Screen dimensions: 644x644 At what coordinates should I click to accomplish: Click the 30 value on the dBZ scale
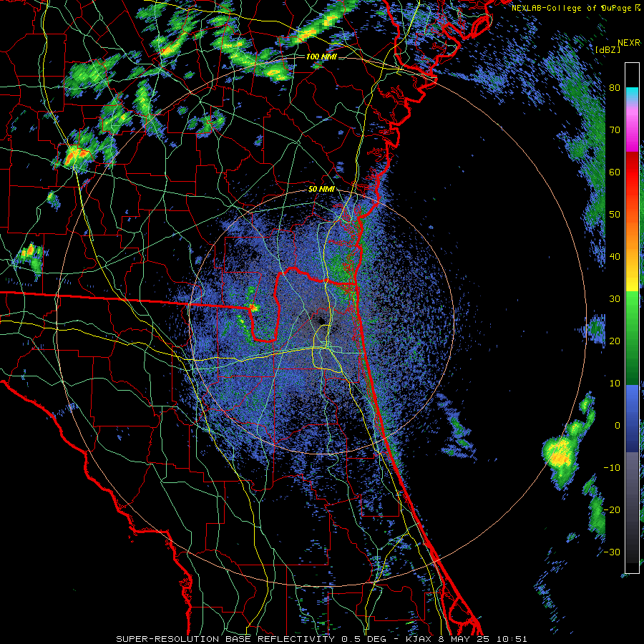pos(615,298)
